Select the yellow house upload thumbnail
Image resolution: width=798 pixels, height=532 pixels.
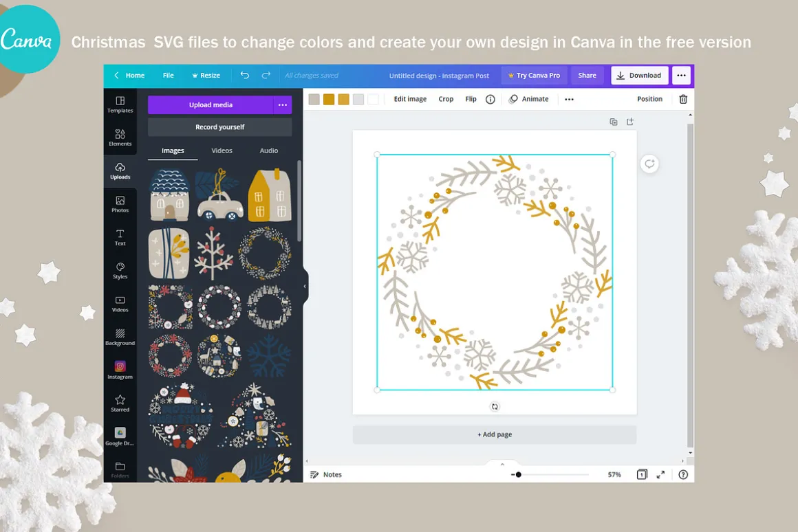[270, 195]
